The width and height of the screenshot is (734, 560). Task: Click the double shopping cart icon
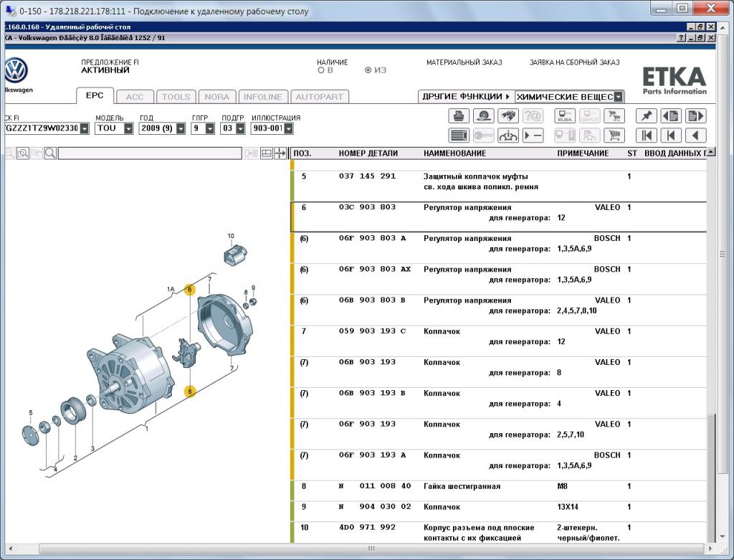(x=614, y=116)
